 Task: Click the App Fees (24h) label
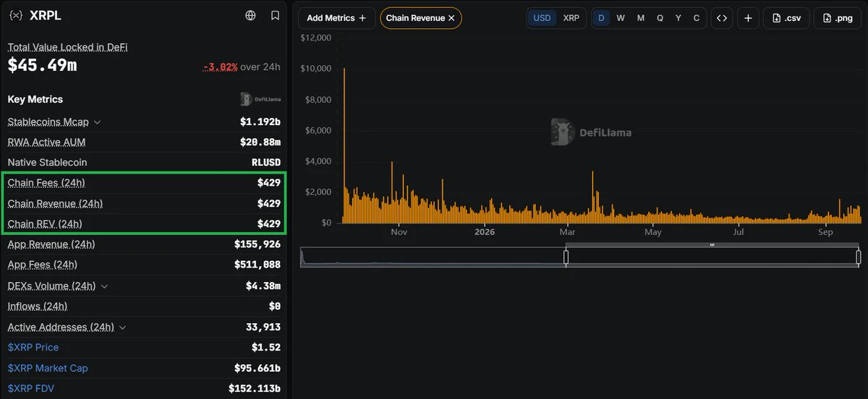click(x=43, y=265)
